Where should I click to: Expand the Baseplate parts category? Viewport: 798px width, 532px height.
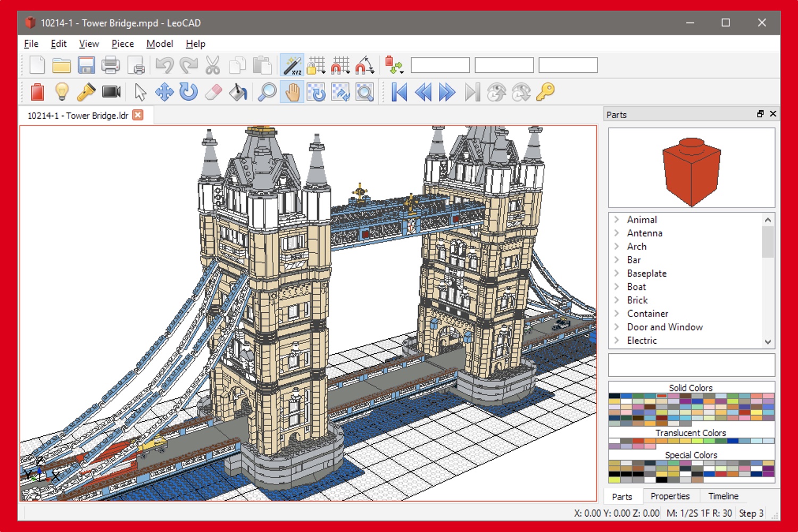point(617,273)
